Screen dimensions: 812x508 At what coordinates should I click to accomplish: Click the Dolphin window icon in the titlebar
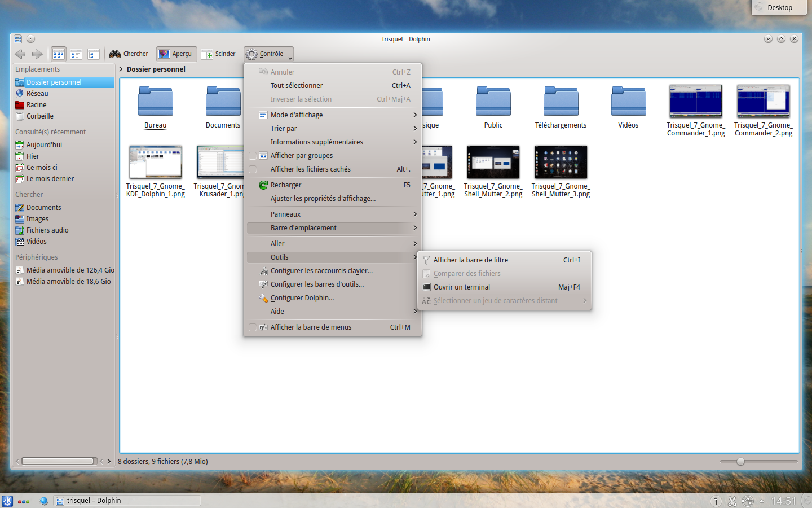(18, 39)
